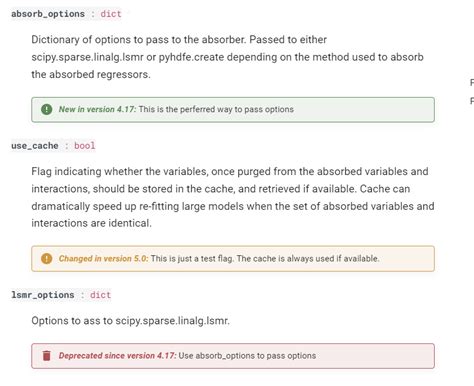Click the 'Deprecated since version 4.17' label
The height and width of the screenshot is (386, 474).
[117, 356]
